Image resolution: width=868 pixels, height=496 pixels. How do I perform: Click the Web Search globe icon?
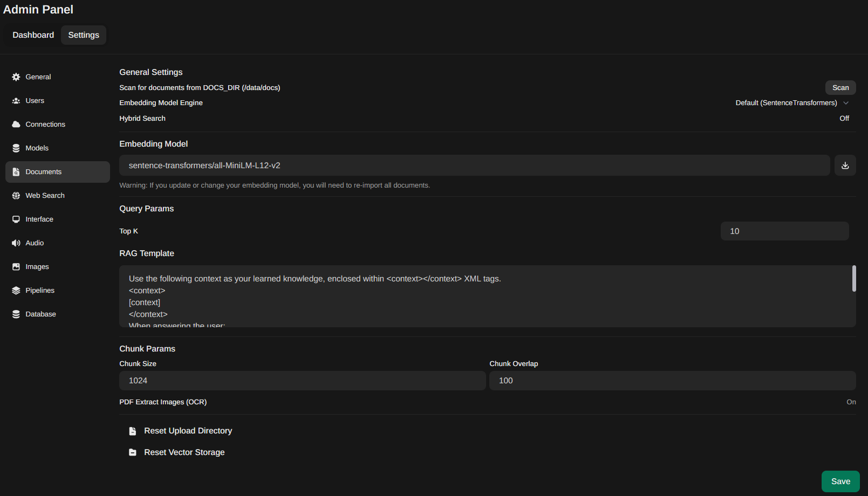[16, 196]
